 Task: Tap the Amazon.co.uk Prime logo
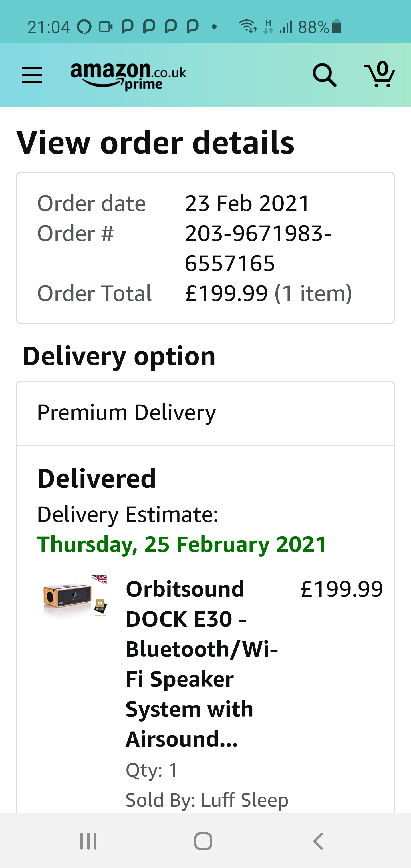tap(128, 77)
